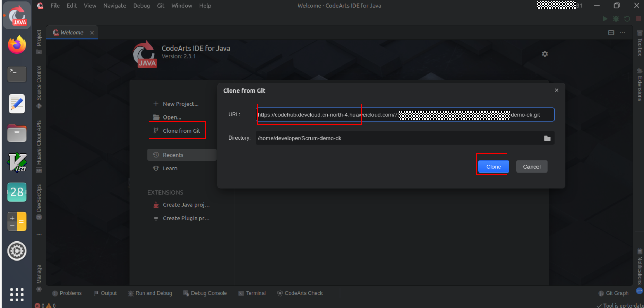
Task: Open the View menu
Action: 90,6
